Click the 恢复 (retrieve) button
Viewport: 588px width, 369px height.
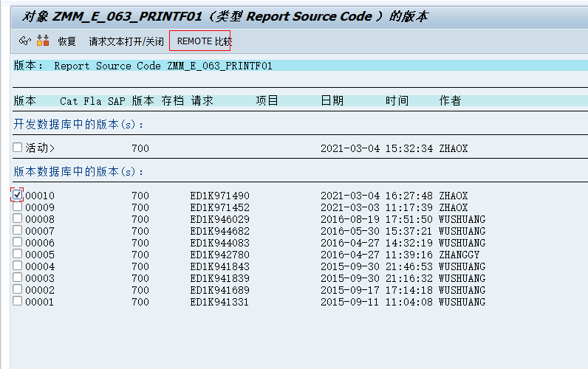click(66, 41)
